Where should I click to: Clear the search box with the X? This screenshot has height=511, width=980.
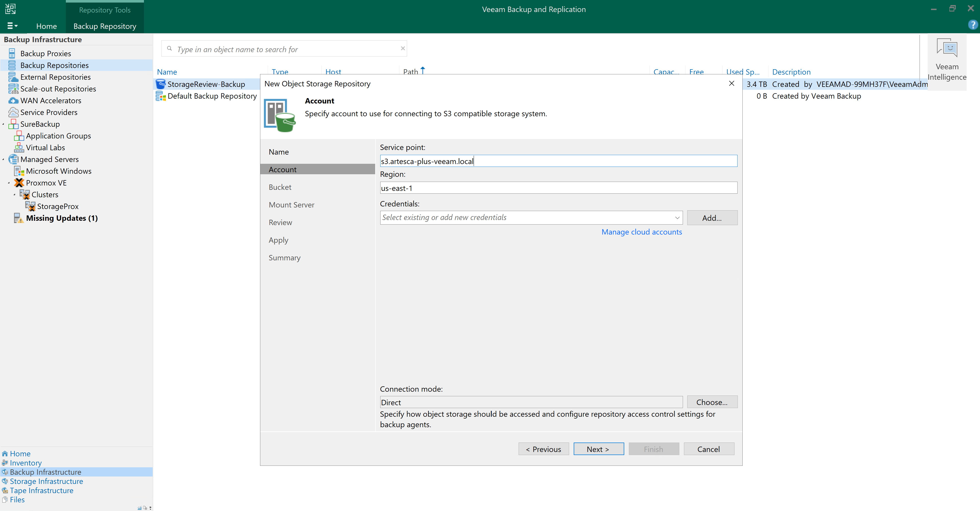[x=402, y=48]
